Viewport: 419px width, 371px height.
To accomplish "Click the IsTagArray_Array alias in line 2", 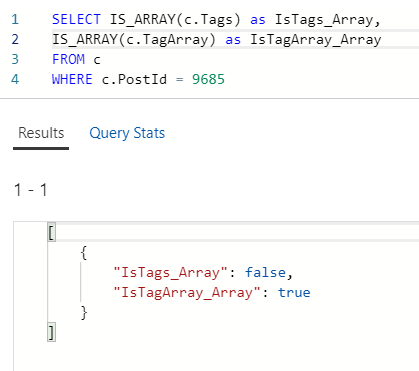I will pos(316,40).
